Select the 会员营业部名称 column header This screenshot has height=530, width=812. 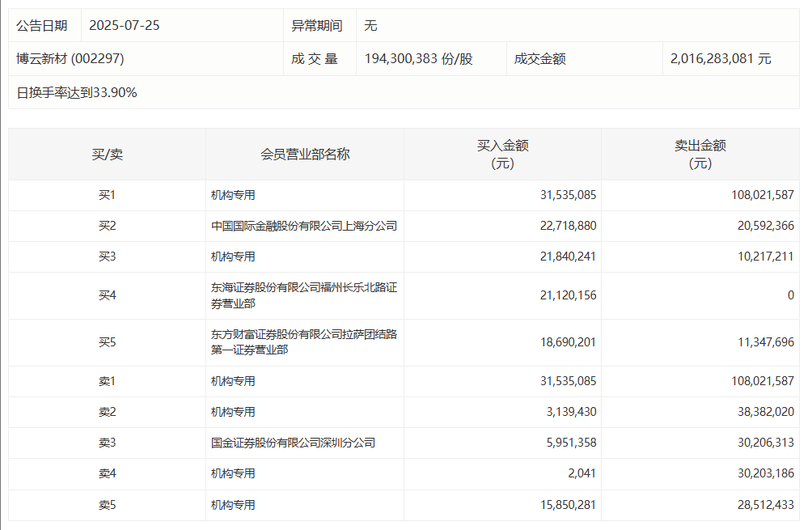[305, 154]
